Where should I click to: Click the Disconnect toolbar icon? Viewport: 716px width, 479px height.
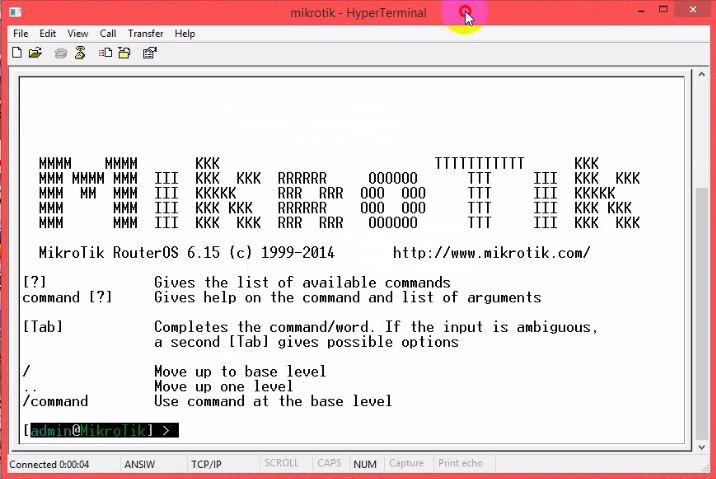(80, 53)
